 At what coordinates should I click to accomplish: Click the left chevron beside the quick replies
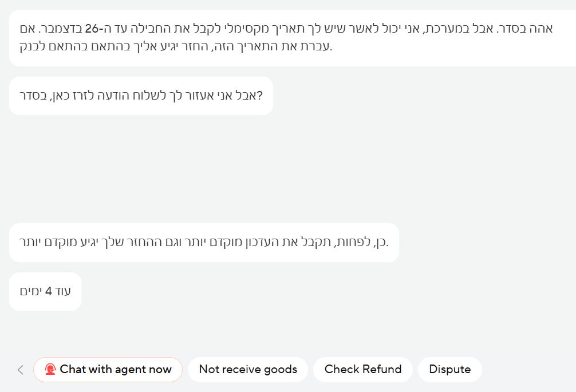tap(21, 370)
